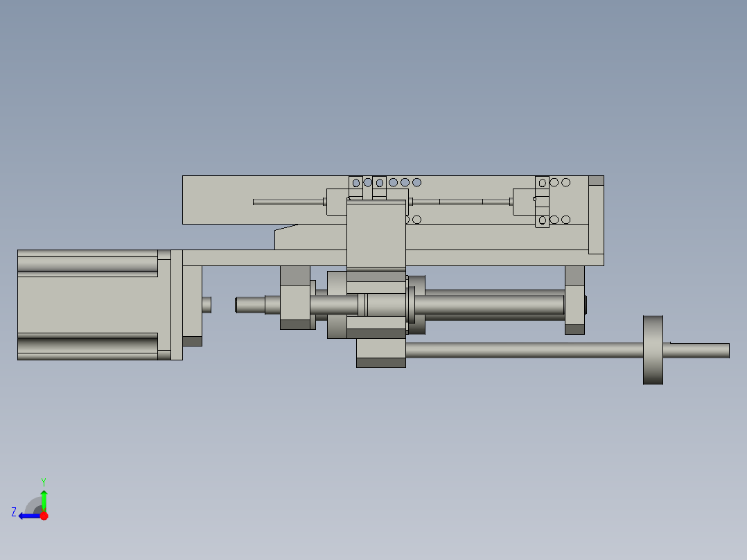747x560 pixels.
Task: Pick the right sensor box near the bracket
Action: [524, 202]
